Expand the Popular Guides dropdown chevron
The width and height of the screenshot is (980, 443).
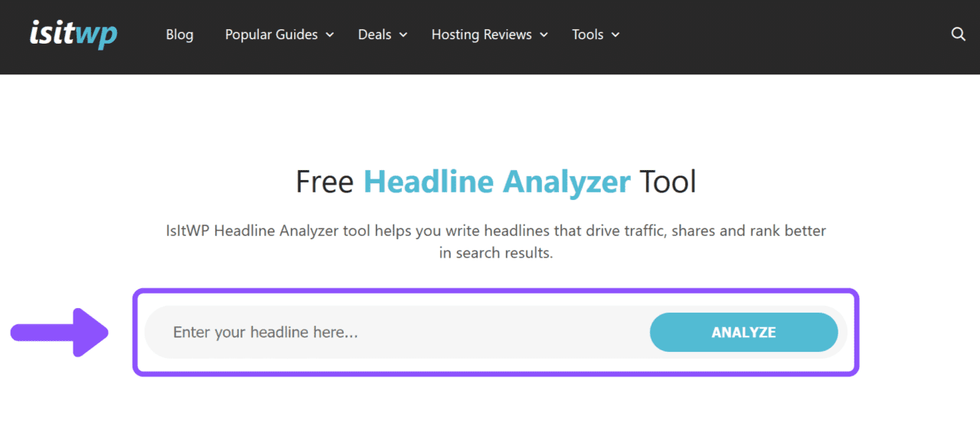(330, 34)
